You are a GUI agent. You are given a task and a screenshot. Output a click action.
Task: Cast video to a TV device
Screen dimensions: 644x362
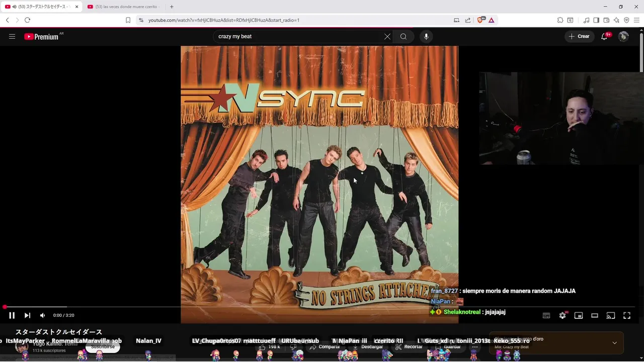611,315
